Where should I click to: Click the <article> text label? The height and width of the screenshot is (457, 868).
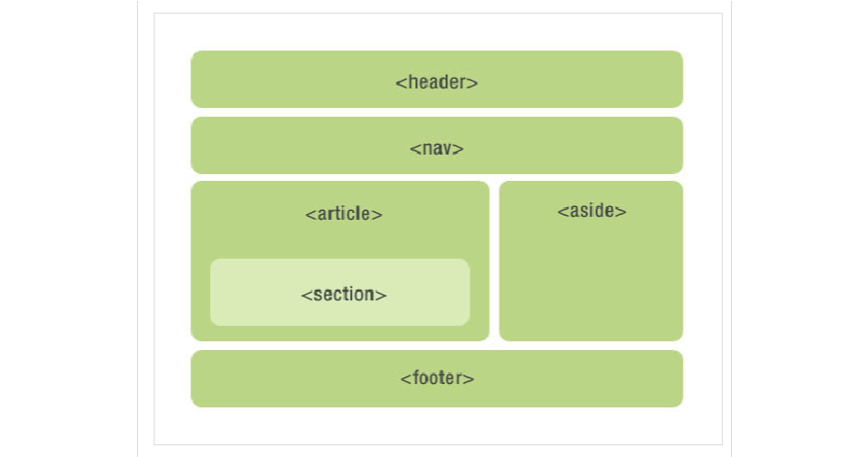[x=343, y=214]
